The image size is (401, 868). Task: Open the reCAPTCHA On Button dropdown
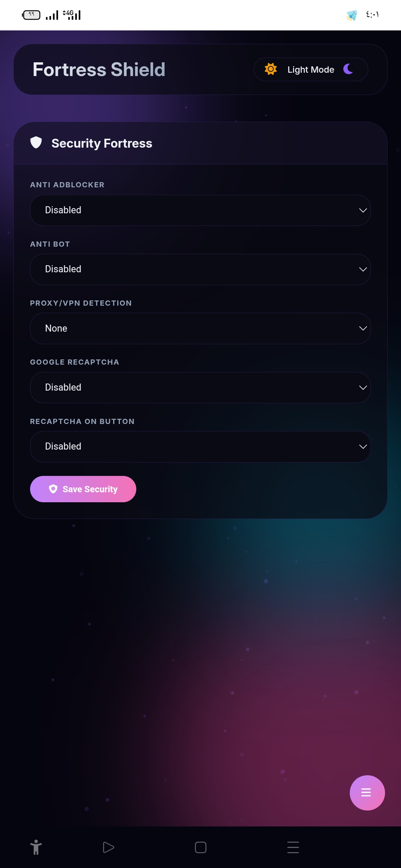point(200,447)
